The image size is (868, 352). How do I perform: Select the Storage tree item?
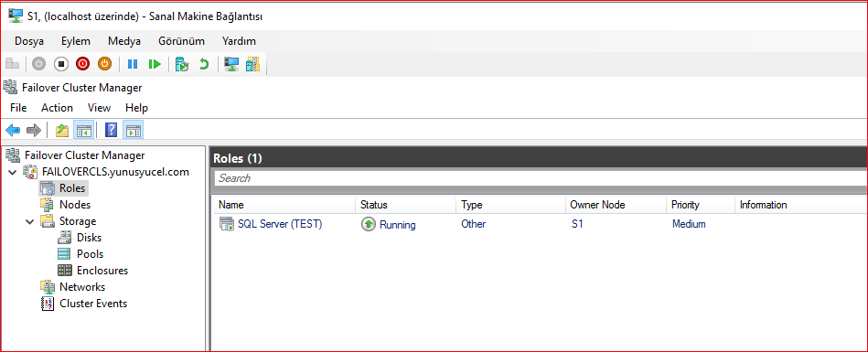[78, 221]
